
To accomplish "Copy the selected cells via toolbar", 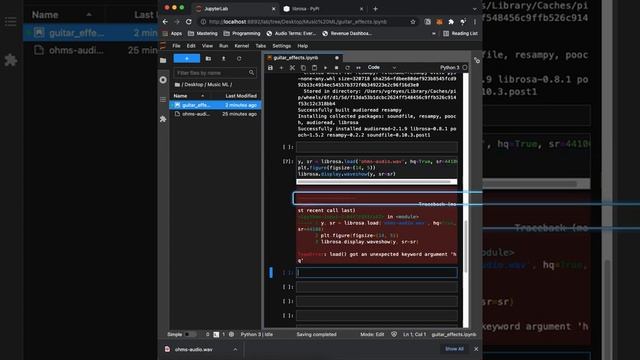I will pos(303,68).
